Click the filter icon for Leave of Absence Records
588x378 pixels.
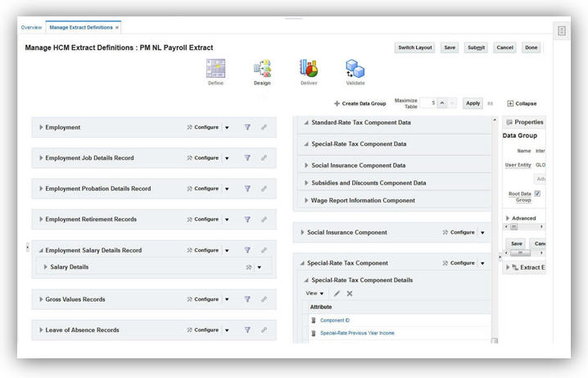point(247,330)
